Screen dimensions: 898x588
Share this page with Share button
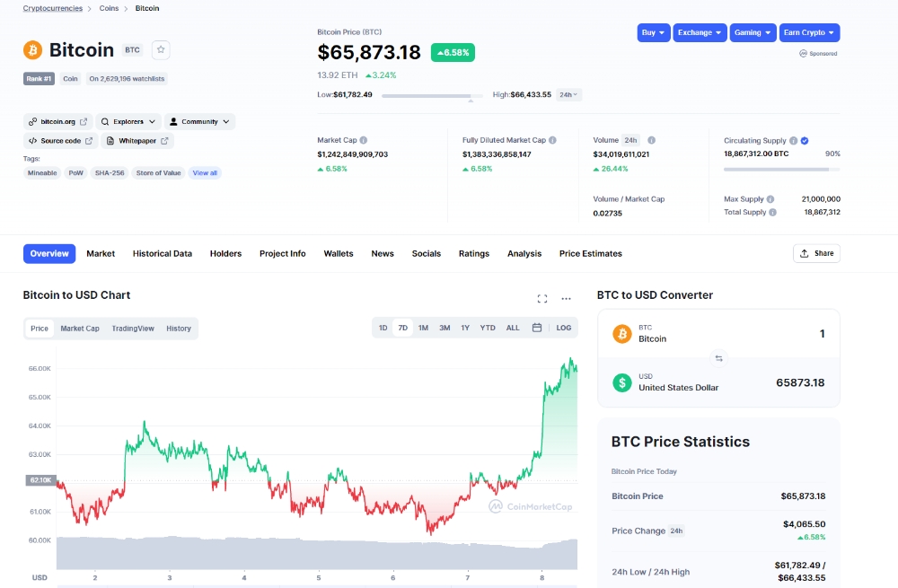tap(816, 253)
